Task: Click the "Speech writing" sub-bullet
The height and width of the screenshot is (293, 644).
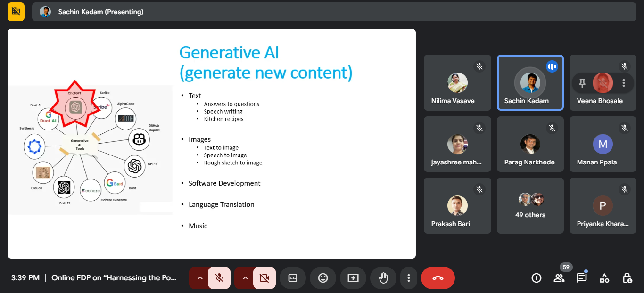Action: 223,111
